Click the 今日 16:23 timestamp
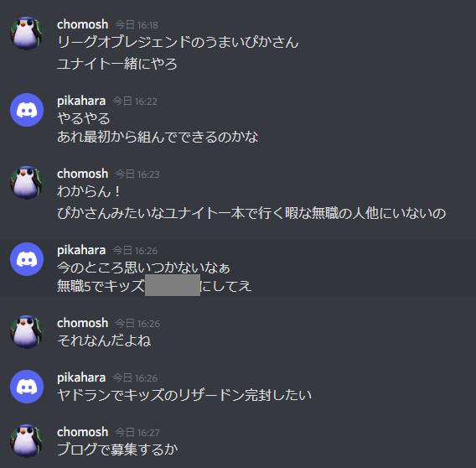 pos(137,174)
